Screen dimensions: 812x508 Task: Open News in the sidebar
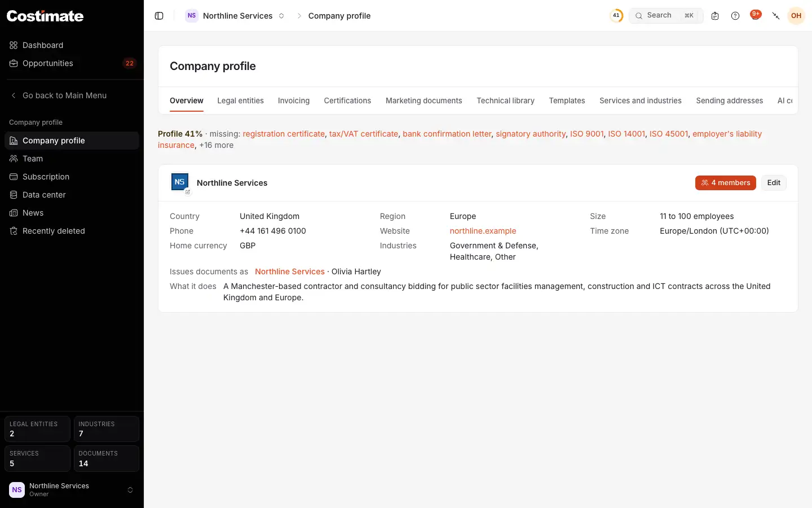pyautogui.click(x=72, y=213)
